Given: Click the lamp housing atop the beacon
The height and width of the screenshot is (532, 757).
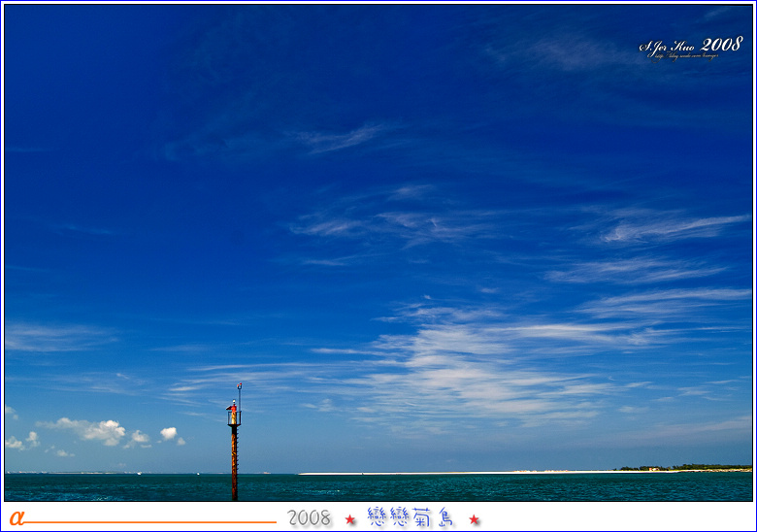Looking at the screenshot, I should 233,416.
